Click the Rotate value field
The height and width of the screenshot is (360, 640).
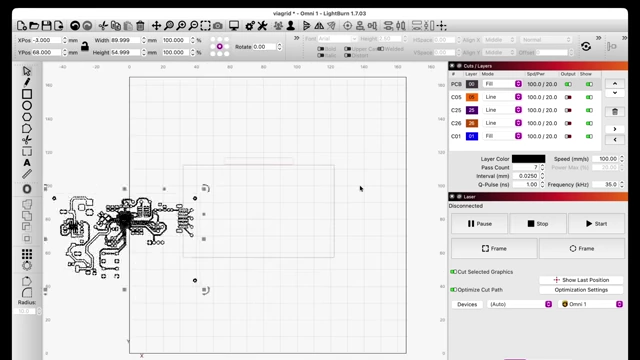[264, 47]
